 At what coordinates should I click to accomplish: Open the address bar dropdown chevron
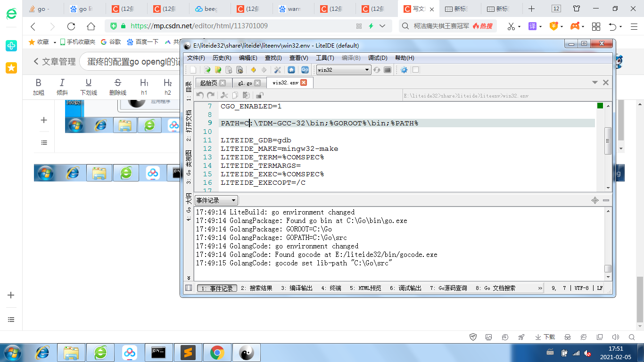382,26
